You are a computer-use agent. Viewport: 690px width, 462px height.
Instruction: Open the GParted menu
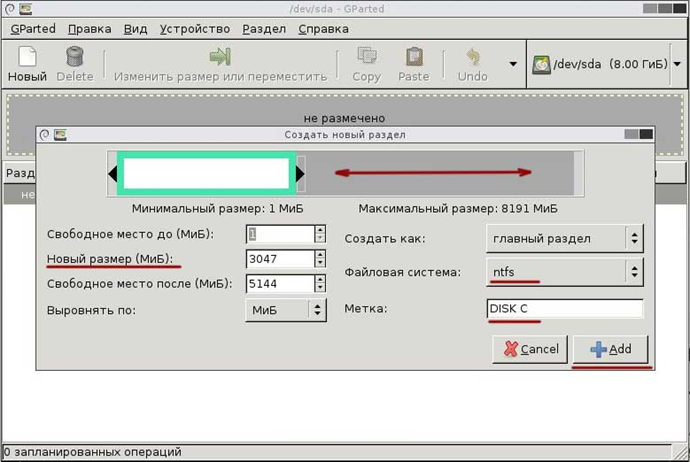[x=32, y=29]
